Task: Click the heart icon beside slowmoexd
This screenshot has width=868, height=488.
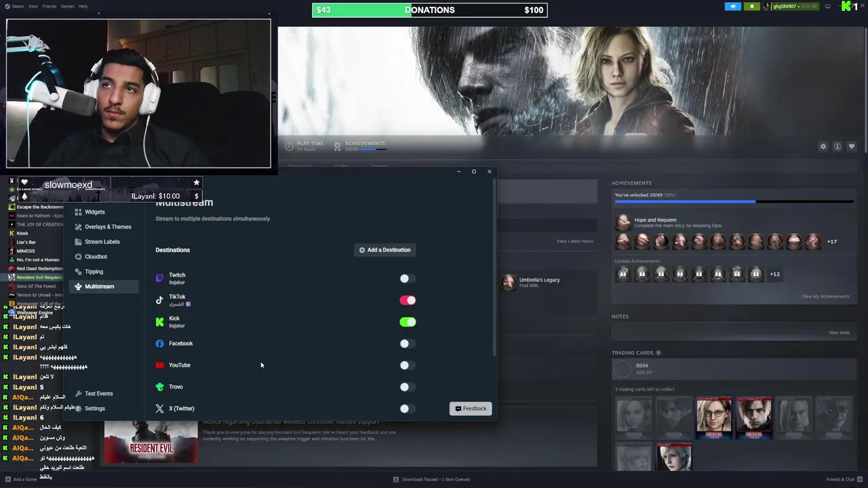Action: pyautogui.click(x=24, y=182)
